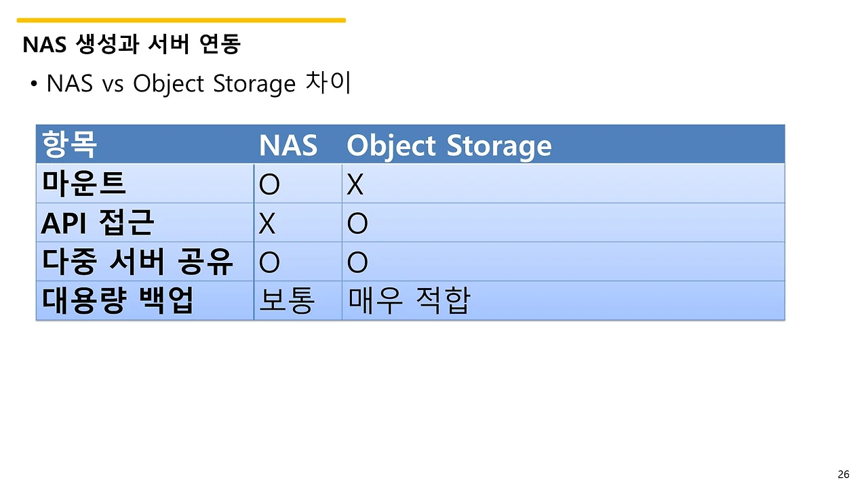
Task: Click the slide page number 26
Action: tap(844, 474)
